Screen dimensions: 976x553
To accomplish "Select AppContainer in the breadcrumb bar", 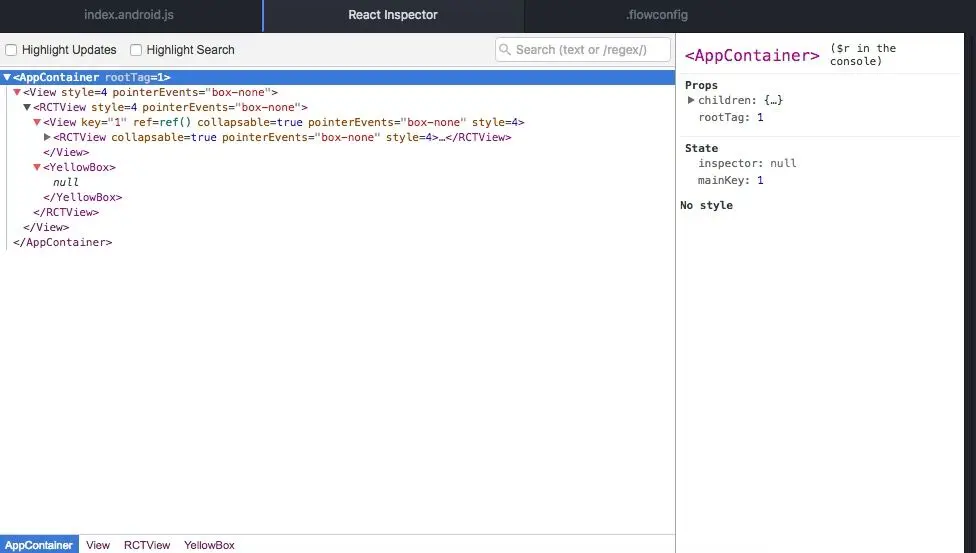I will (39, 545).
